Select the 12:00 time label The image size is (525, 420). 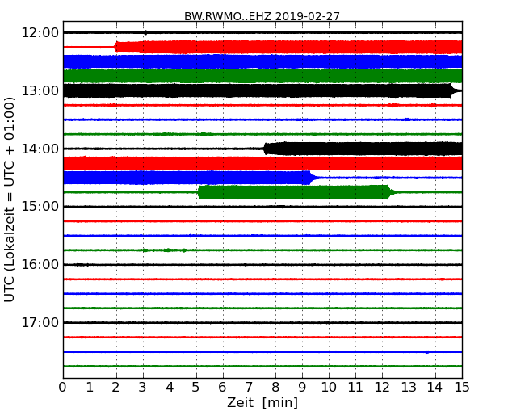click(x=40, y=33)
